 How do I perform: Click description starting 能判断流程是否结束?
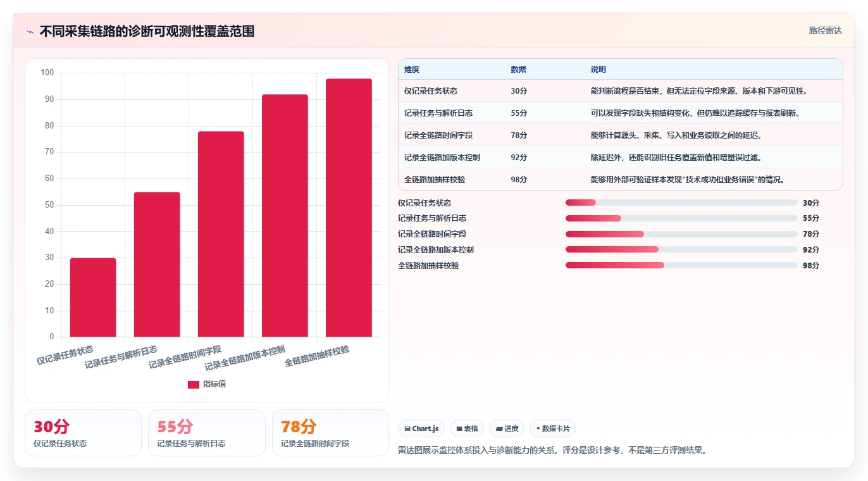pos(698,91)
